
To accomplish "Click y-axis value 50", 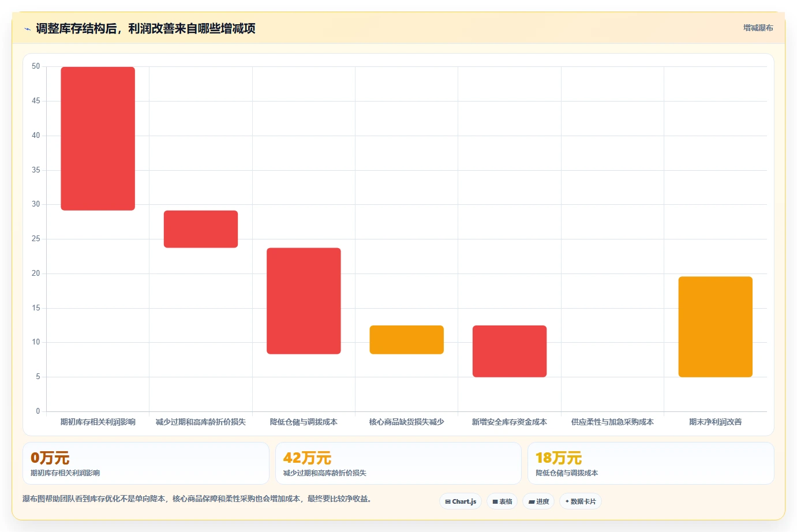I will (36, 66).
